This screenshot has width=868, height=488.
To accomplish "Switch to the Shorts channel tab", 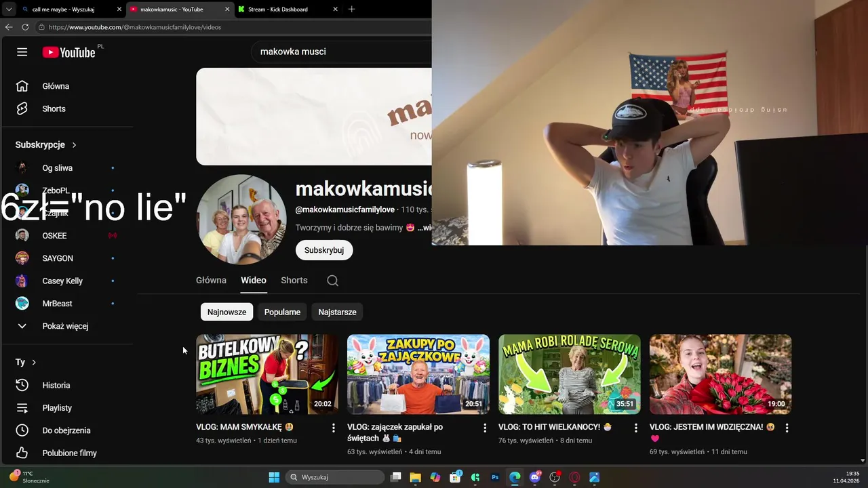I will 294,280.
